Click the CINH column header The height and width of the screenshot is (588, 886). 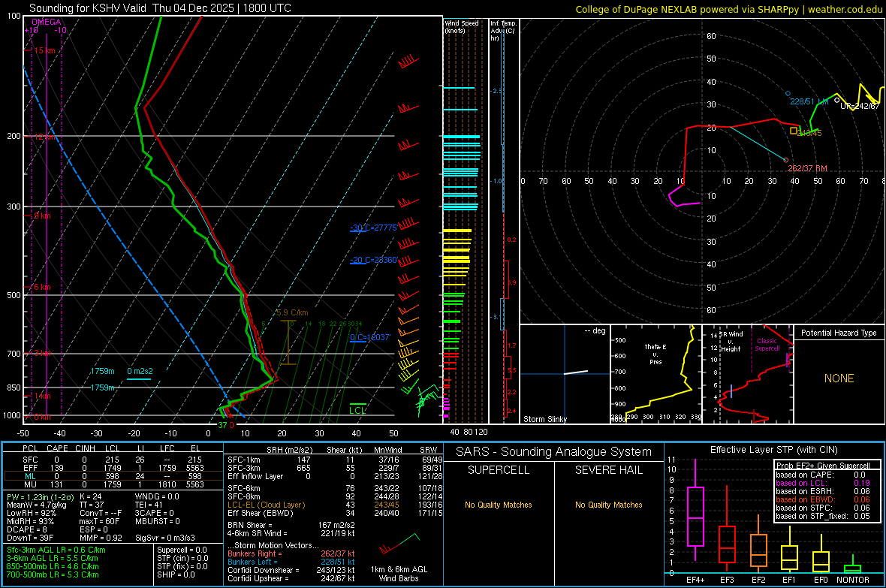[x=85, y=448]
